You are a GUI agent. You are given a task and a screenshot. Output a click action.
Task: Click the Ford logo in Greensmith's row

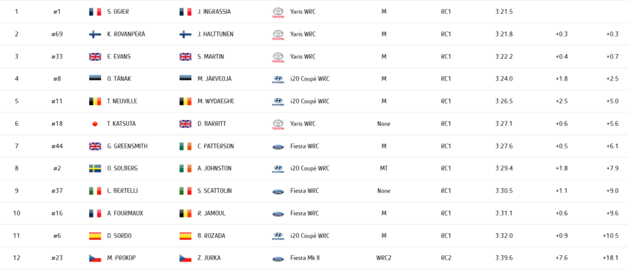pyautogui.click(x=277, y=147)
